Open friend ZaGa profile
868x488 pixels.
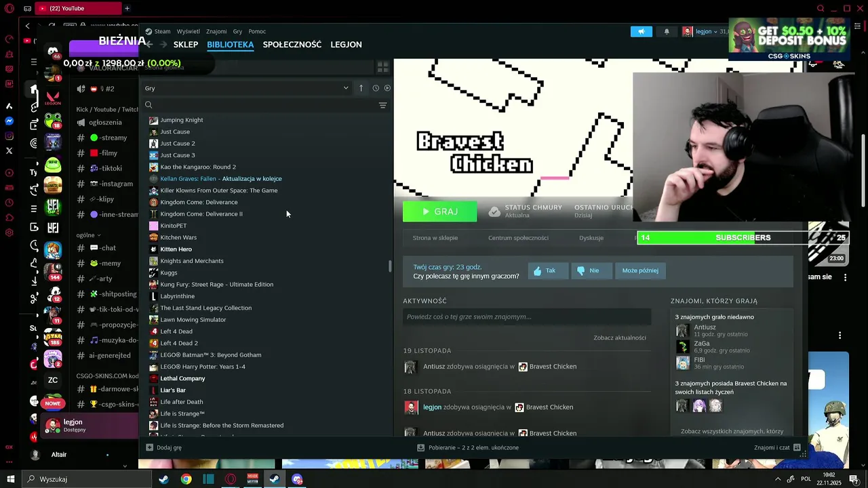tap(702, 344)
